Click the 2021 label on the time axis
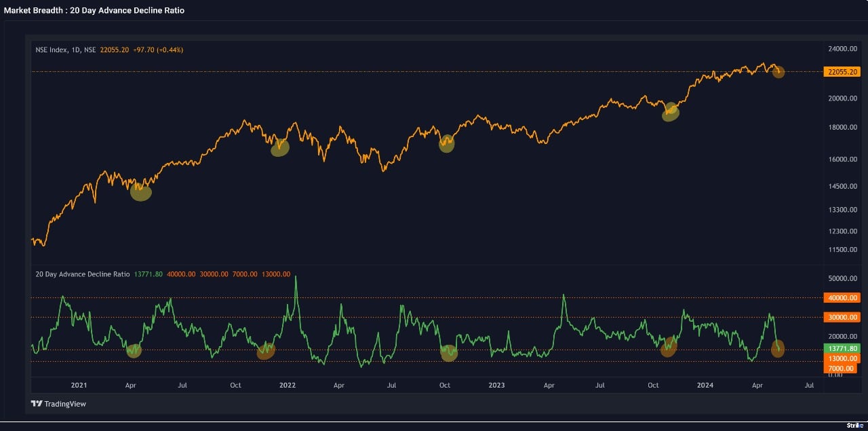Screen dimensions: 868x431 78,385
